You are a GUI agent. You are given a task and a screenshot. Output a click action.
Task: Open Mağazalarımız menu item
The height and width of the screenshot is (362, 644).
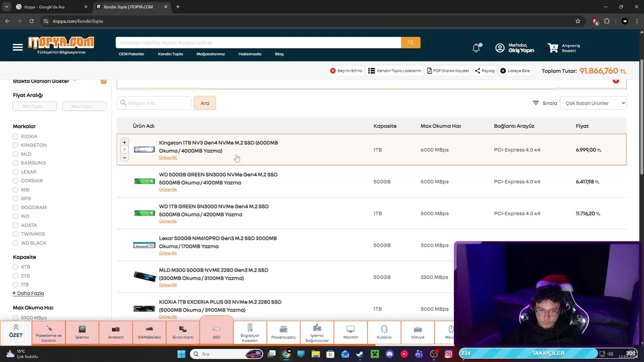pos(211,54)
